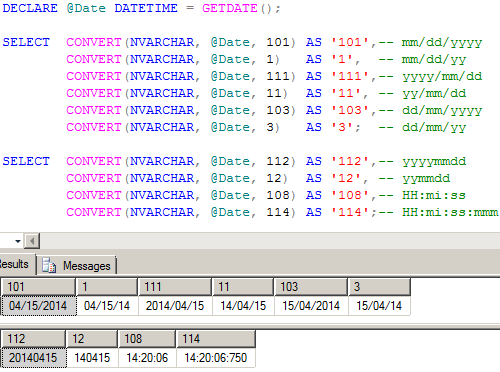This screenshot has height=372, width=500.
Task: Click the Messages tab icon
Action: (x=49, y=266)
